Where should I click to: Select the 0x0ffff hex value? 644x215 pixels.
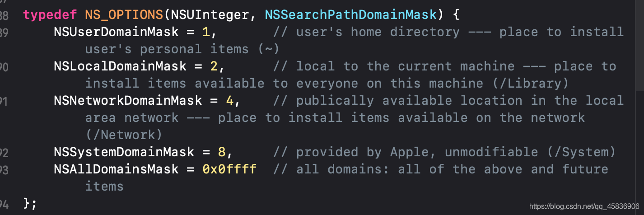[x=229, y=169]
